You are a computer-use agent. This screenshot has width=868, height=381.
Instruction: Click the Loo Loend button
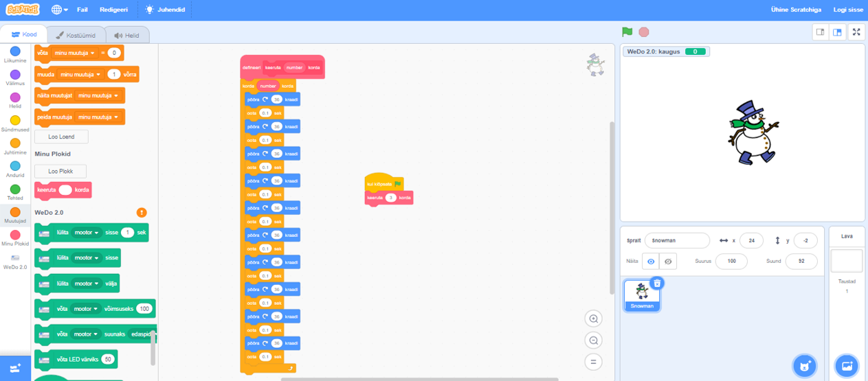(x=61, y=137)
